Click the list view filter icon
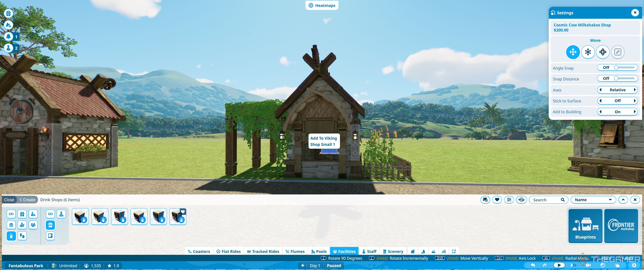 pyautogui.click(x=508, y=200)
